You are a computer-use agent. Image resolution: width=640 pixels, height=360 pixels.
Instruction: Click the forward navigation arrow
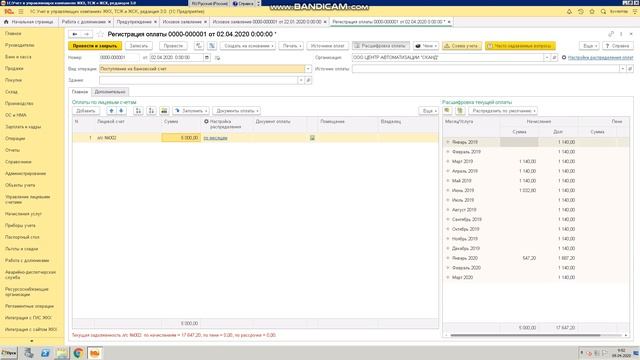click(86, 34)
